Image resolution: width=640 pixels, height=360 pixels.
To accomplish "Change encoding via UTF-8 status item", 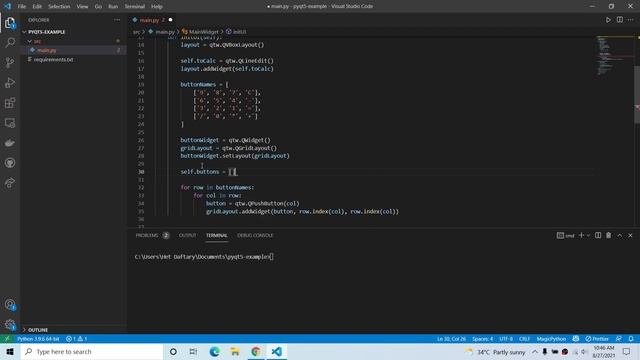I will [506, 339].
